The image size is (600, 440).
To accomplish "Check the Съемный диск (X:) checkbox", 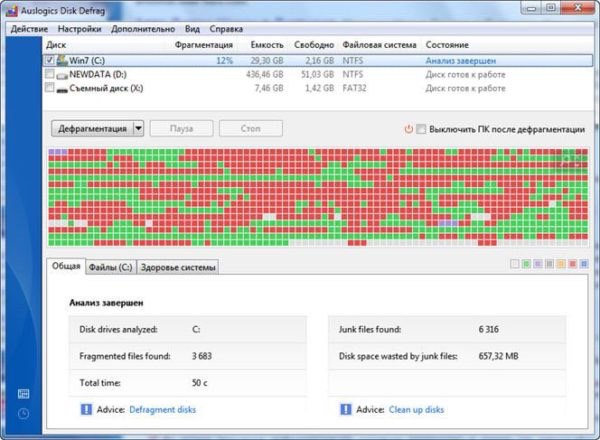I will point(49,88).
